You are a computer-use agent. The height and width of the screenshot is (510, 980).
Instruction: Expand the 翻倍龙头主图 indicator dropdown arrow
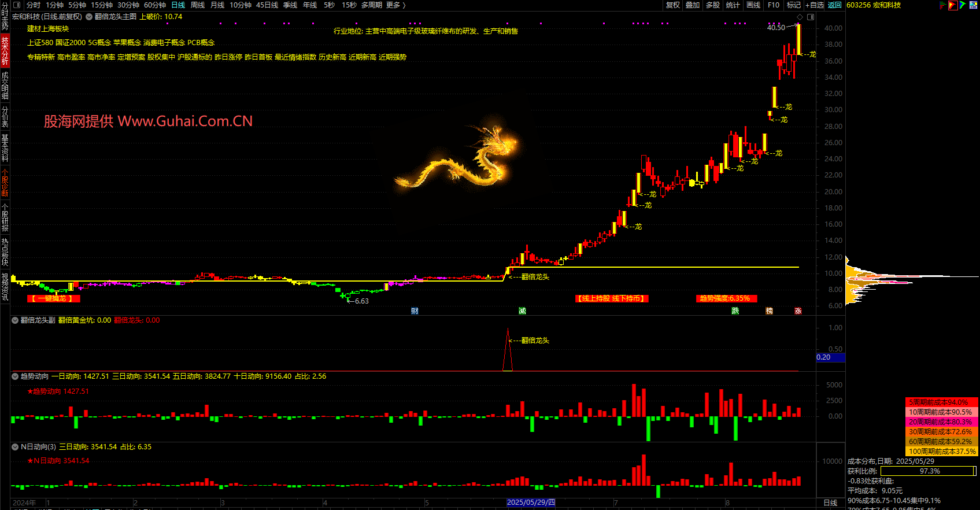pyautogui.click(x=89, y=17)
